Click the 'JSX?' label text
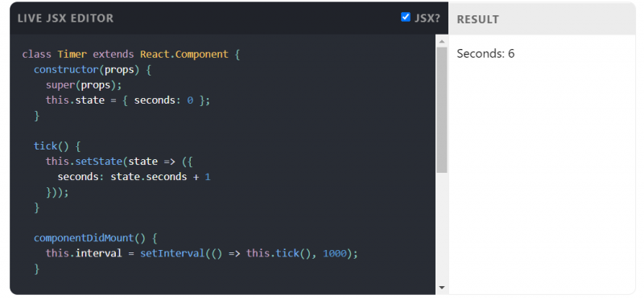 pos(427,18)
